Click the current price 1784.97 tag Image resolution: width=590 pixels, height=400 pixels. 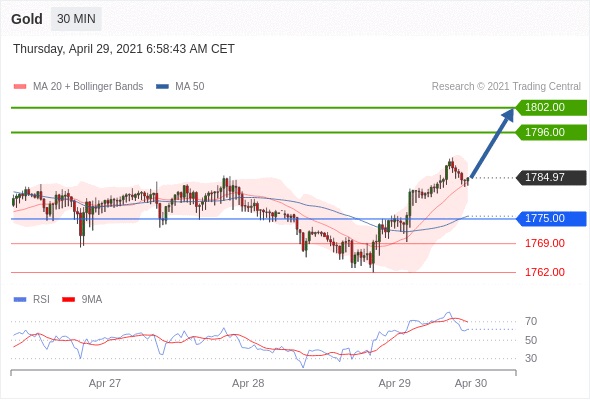[x=551, y=177]
